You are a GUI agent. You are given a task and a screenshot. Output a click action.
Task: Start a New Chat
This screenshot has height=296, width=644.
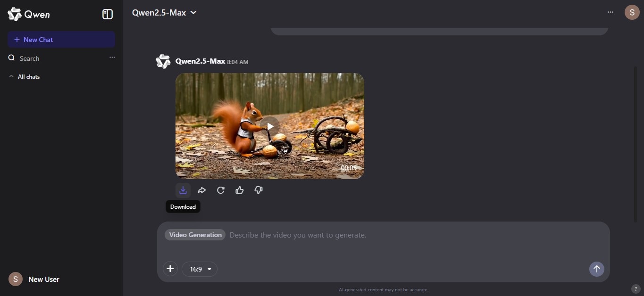click(x=61, y=40)
